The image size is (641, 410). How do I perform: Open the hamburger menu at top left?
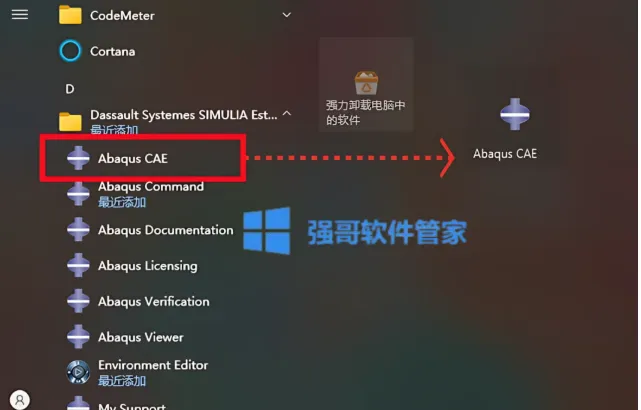pyautogui.click(x=20, y=15)
